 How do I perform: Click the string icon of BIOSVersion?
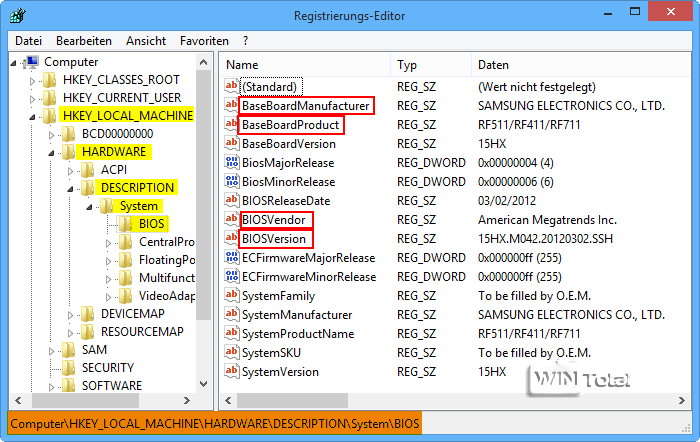point(231,238)
